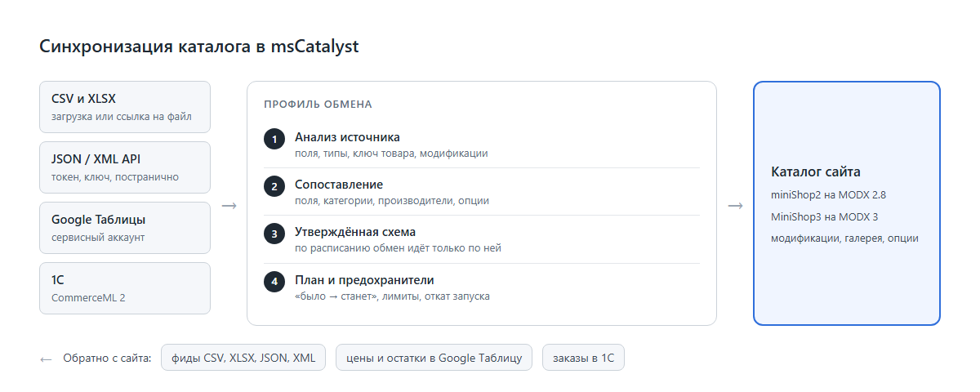The height and width of the screenshot is (392, 980).
Task: Click the цены и остатки в Google Таблицу chip
Action: (434, 358)
